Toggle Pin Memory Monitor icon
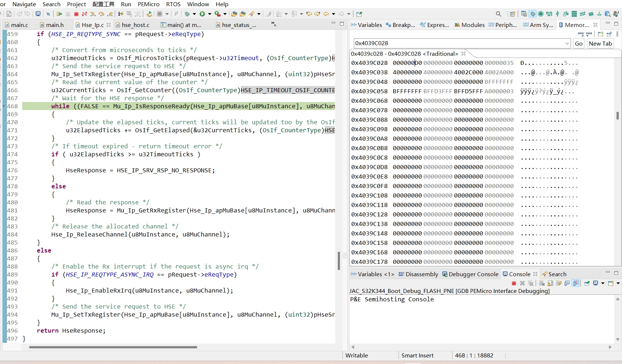Image resolution: width=622 pixels, height=364 pixels. 609,34
